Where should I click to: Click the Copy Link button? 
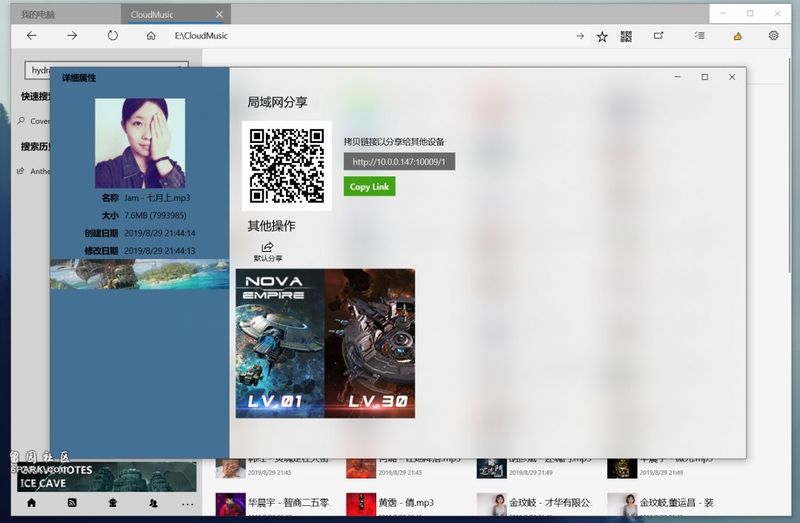coord(369,187)
